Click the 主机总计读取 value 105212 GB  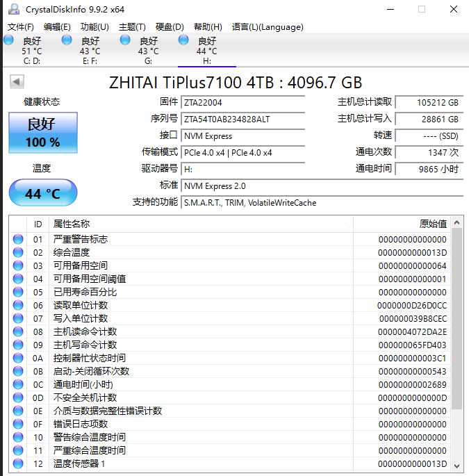click(x=429, y=103)
